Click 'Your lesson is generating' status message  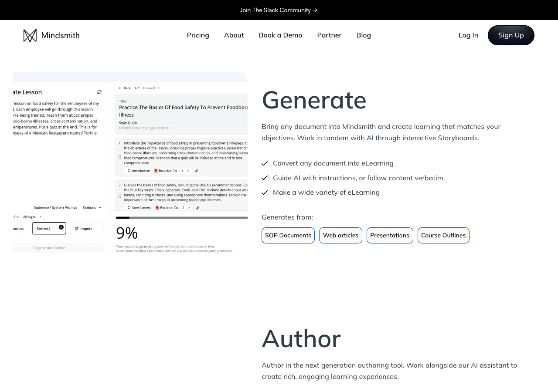(165, 246)
